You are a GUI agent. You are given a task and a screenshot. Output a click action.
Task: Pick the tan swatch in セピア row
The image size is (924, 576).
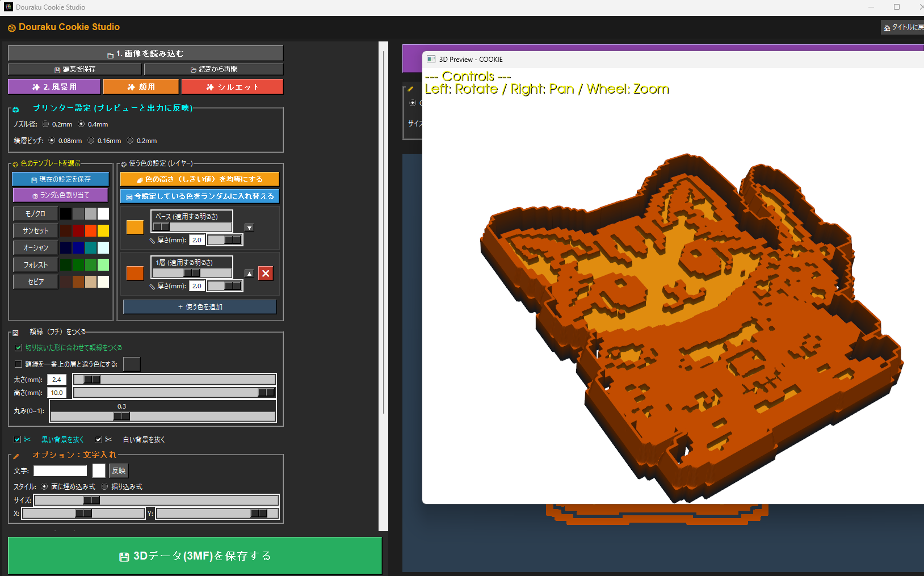coord(91,282)
